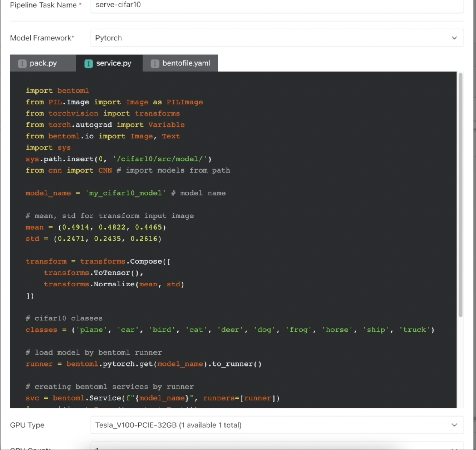Click the mean tuple values line
476x450 pixels.
(x=96, y=227)
